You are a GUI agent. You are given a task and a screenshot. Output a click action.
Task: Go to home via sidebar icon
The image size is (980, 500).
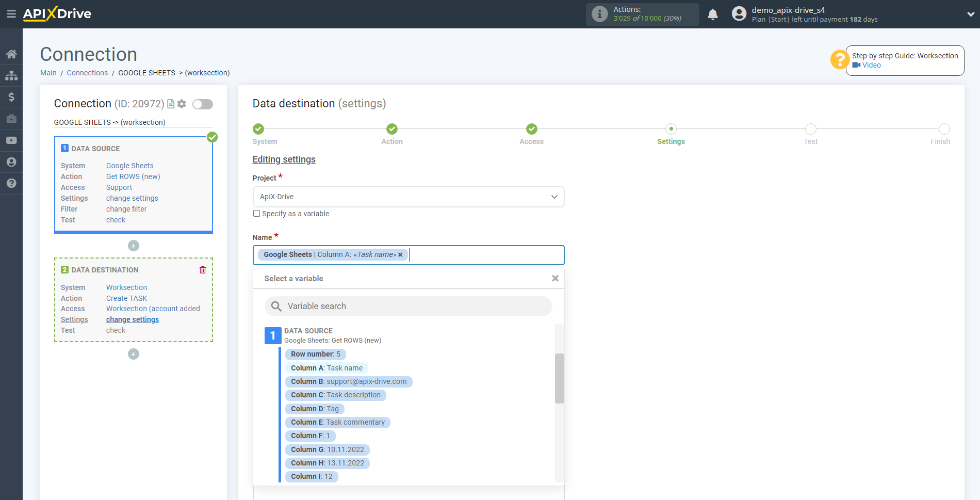coord(11,54)
